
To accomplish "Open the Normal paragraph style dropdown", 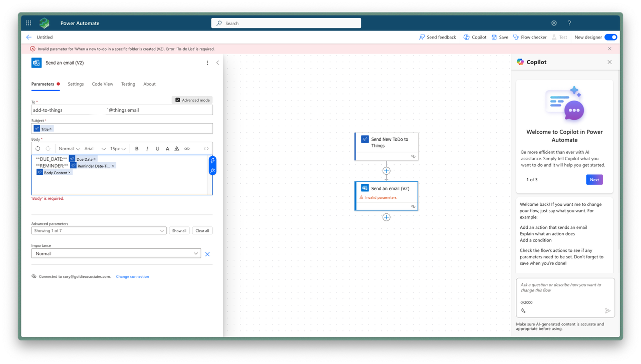I will (x=69, y=149).
